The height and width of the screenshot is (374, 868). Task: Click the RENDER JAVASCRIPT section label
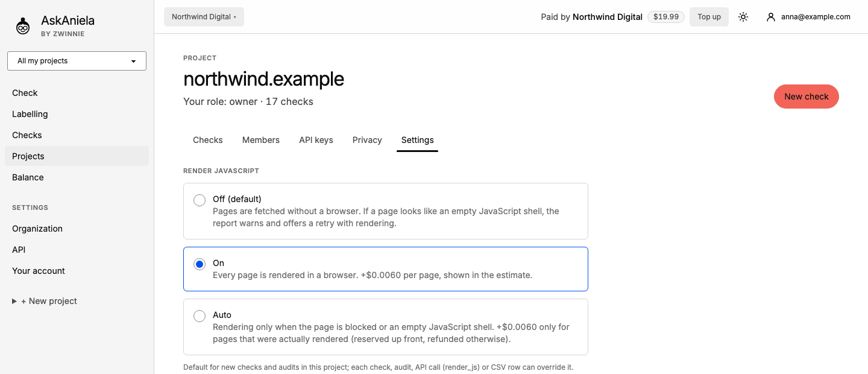tap(221, 171)
